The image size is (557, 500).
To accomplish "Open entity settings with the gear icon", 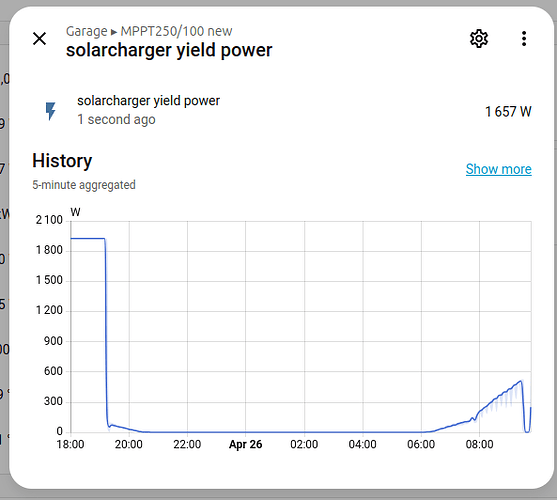I will tap(479, 38).
